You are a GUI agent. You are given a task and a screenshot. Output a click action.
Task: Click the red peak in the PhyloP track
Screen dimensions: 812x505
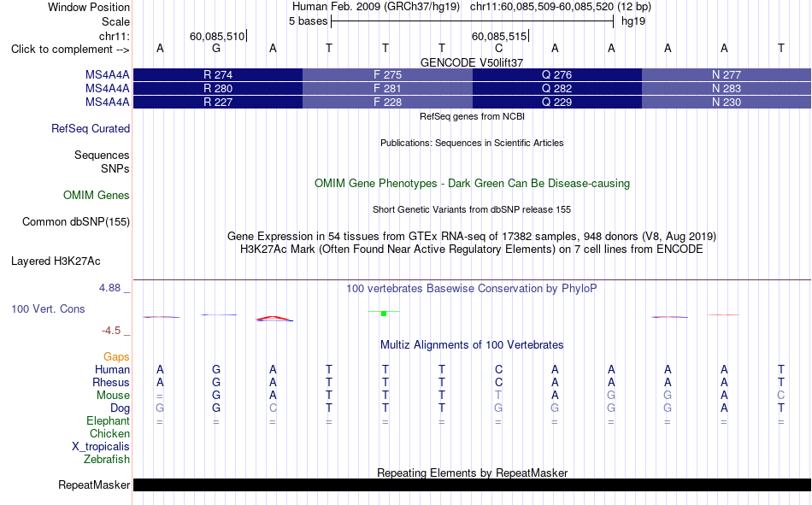tap(274, 318)
